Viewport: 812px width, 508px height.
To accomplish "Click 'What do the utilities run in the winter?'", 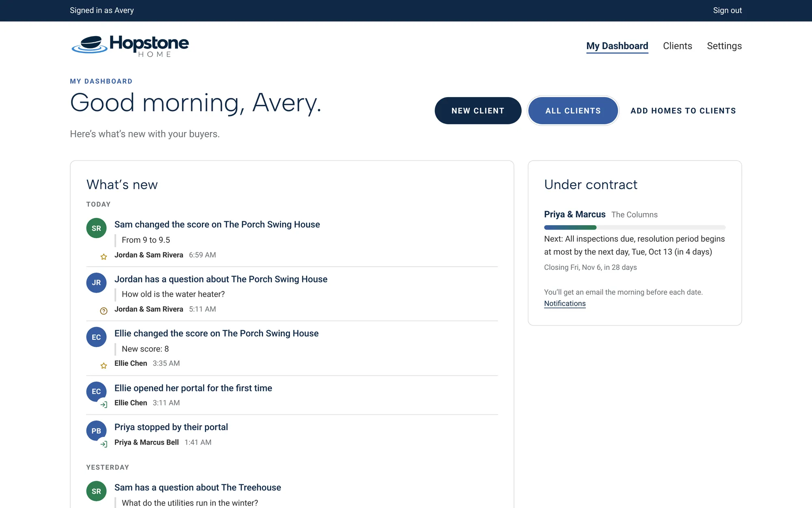I will click(190, 503).
